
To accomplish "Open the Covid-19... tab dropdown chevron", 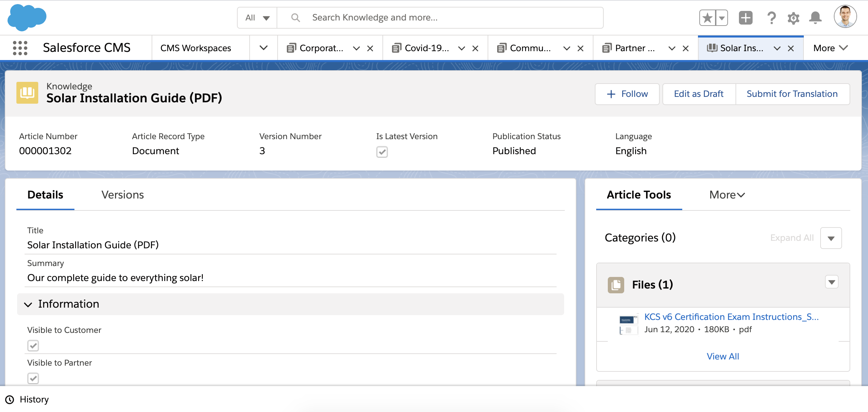I will click(461, 48).
